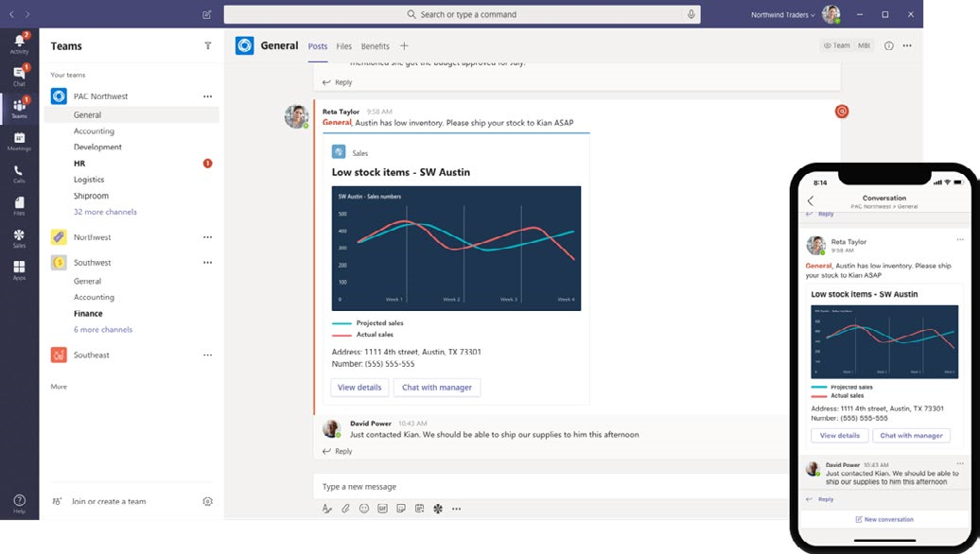Open more options for PAC Northwest team
The height and width of the screenshot is (554, 980).
207,96
